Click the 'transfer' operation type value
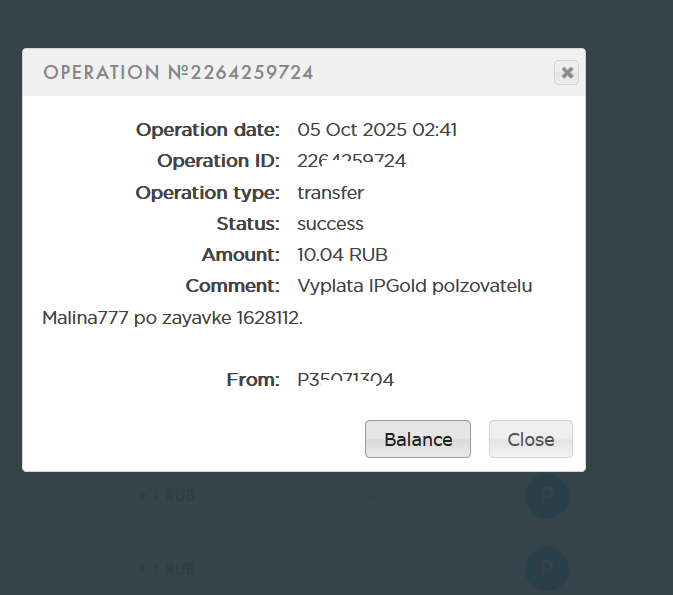 [x=330, y=192]
